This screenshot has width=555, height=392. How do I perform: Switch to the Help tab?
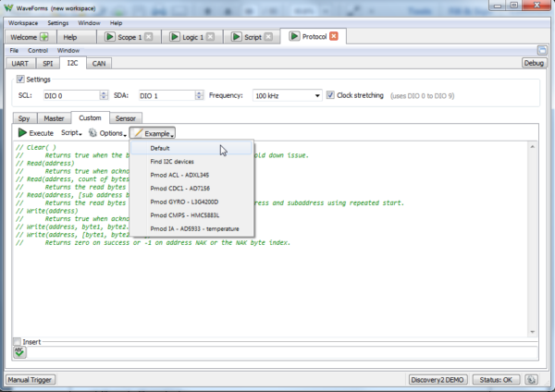click(70, 37)
